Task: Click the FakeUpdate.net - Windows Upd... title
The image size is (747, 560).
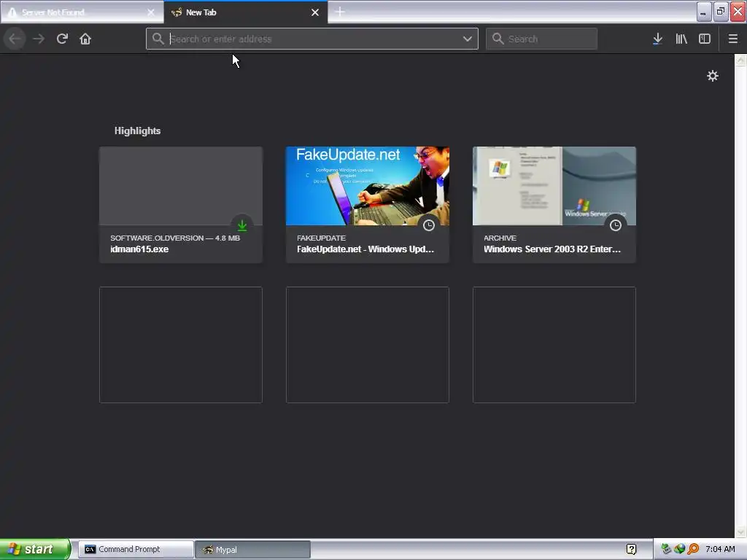Action: [365, 249]
